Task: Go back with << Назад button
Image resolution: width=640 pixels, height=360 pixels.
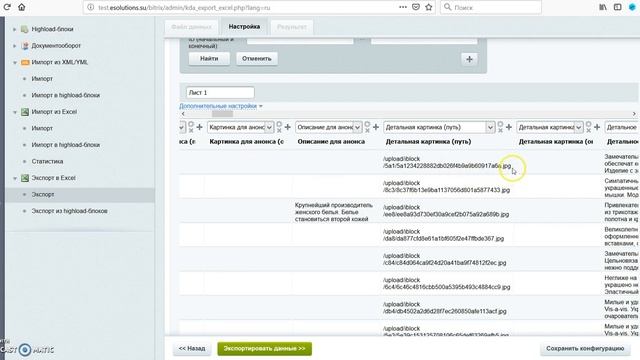Action: (192, 349)
